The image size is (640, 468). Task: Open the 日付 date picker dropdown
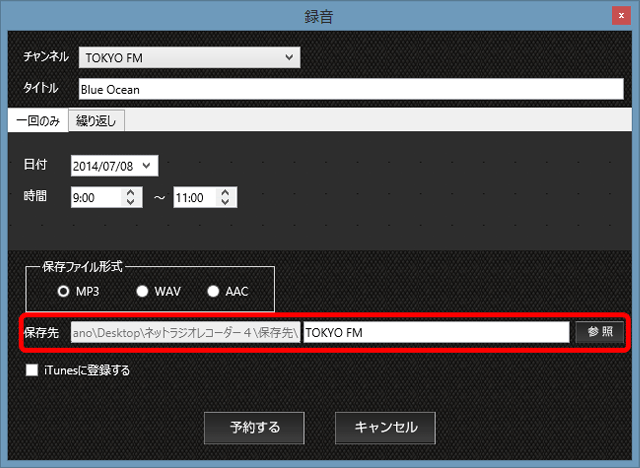coord(147,166)
